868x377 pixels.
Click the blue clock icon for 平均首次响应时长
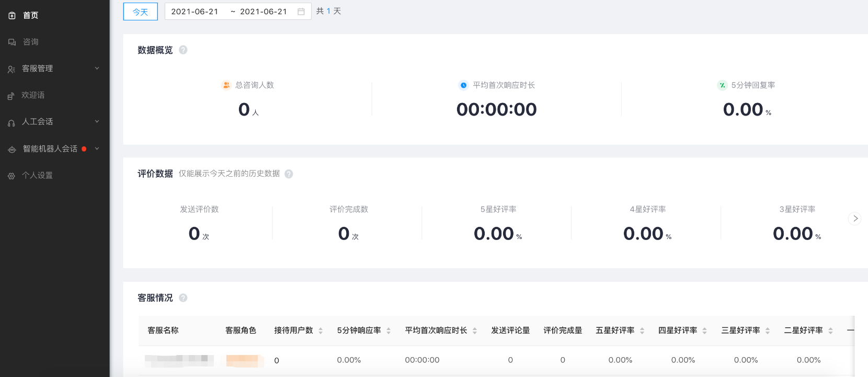coord(463,85)
